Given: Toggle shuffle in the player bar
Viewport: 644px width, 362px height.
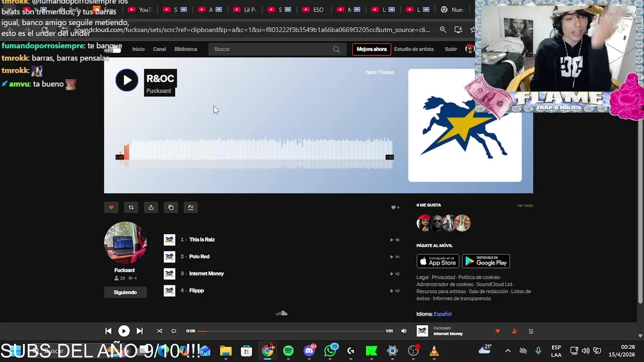Looking at the screenshot, I should 159,331.
